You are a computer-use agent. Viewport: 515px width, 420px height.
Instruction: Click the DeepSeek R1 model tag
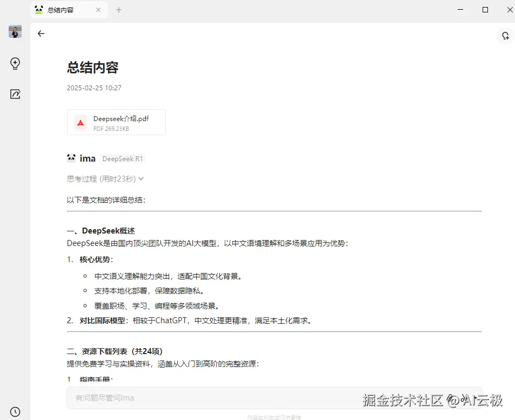[123, 159]
